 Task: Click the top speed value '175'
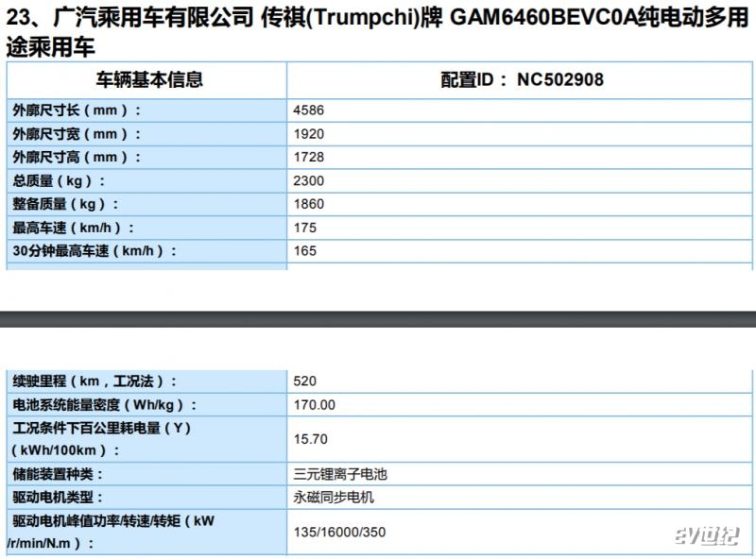coord(304,228)
